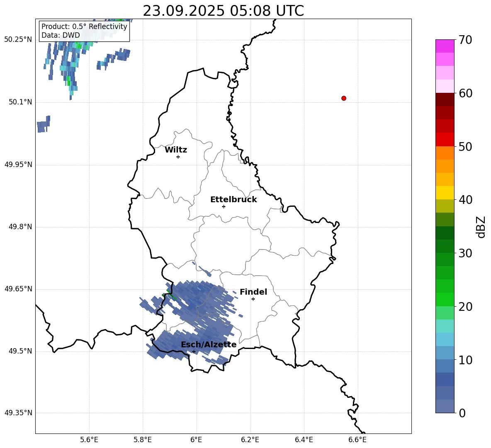Click the cross marker below Findel
The height and width of the screenshot is (448, 491).
253,299
